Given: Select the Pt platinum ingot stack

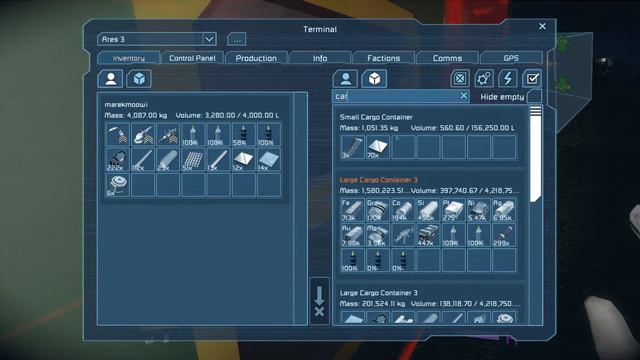Looking at the screenshot, I should click(x=453, y=210).
